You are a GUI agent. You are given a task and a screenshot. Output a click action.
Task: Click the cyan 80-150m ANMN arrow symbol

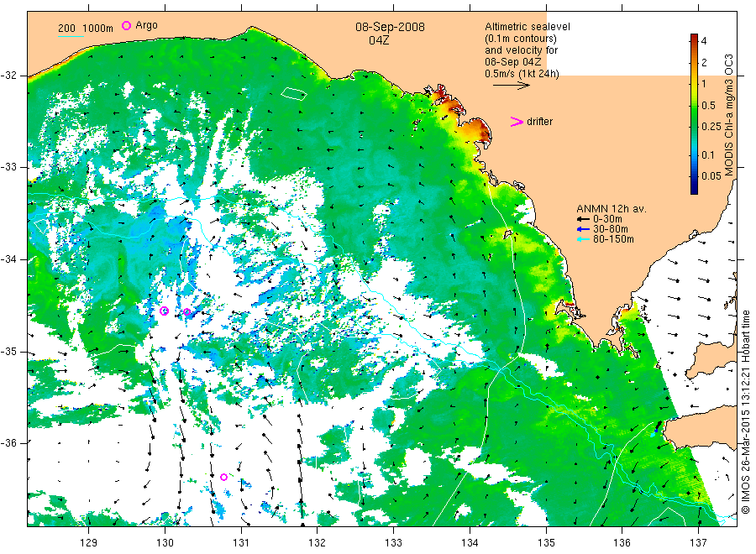(584, 239)
